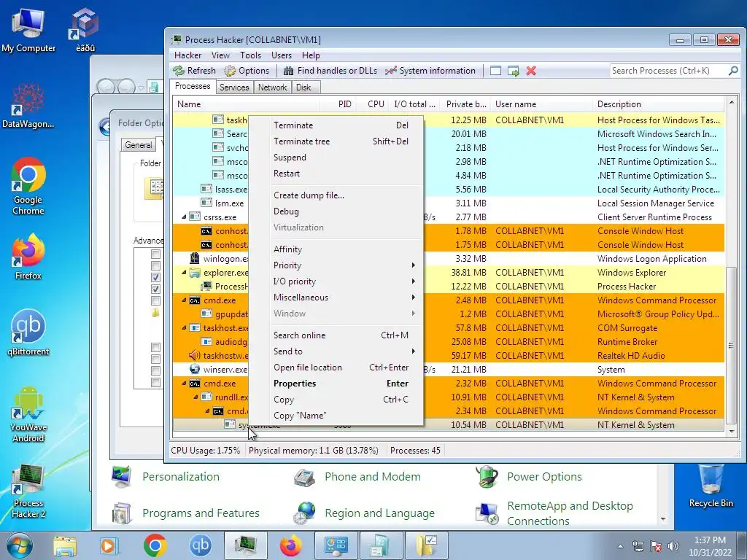Open Programs and Features link
This screenshot has width=747, height=560.
tap(201, 513)
